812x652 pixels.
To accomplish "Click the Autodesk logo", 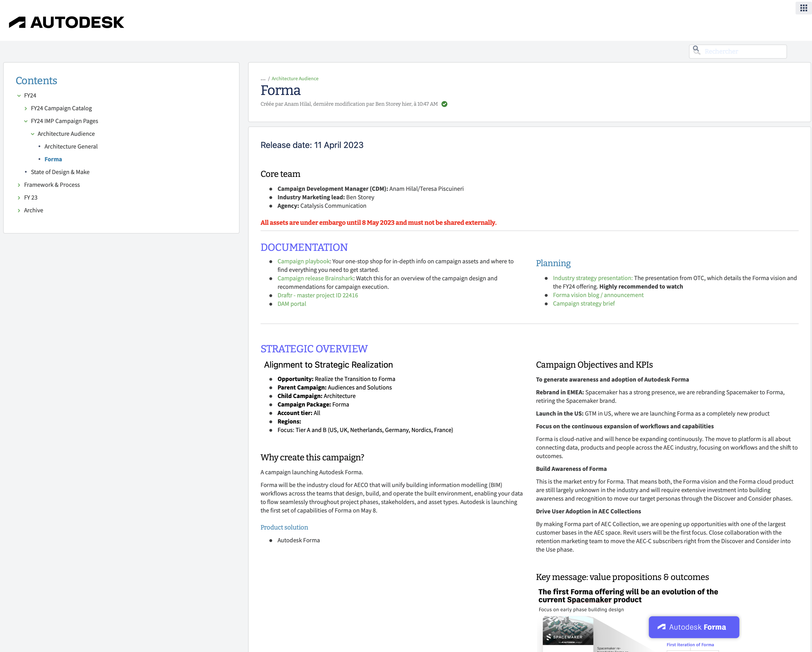I will (x=66, y=22).
